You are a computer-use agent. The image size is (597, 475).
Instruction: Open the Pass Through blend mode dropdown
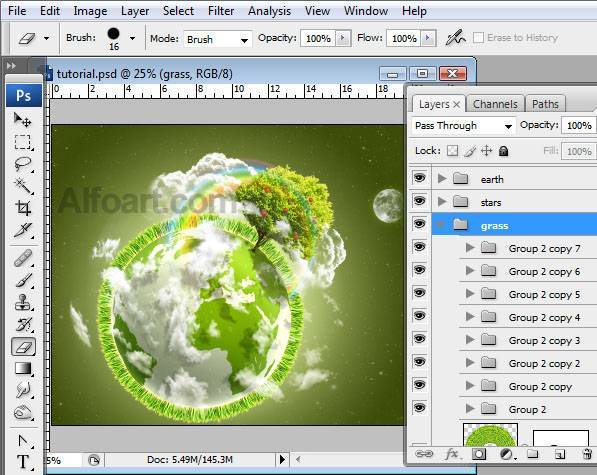[463, 126]
